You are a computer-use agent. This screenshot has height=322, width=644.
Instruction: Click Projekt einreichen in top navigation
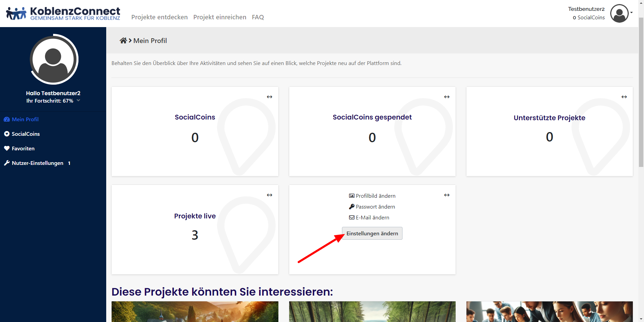click(220, 17)
